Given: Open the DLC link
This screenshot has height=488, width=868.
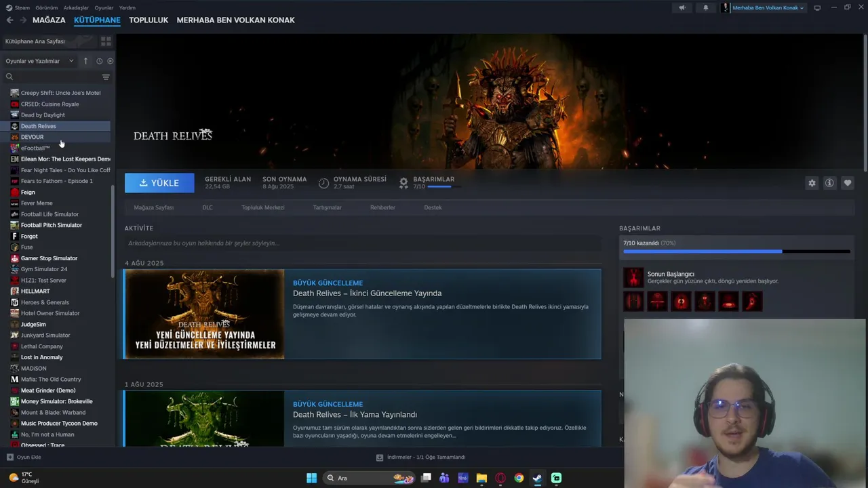Looking at the screenshot, I should click(x=208, y=207).
